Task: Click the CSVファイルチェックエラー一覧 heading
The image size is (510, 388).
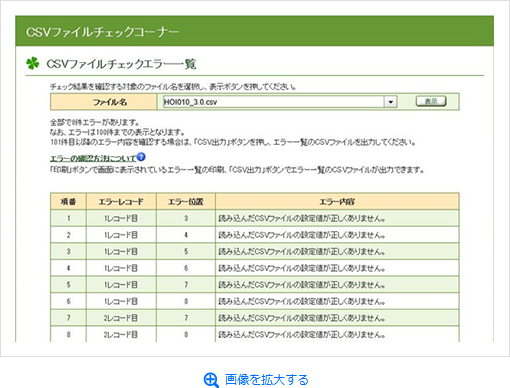Action: [121, 64]
